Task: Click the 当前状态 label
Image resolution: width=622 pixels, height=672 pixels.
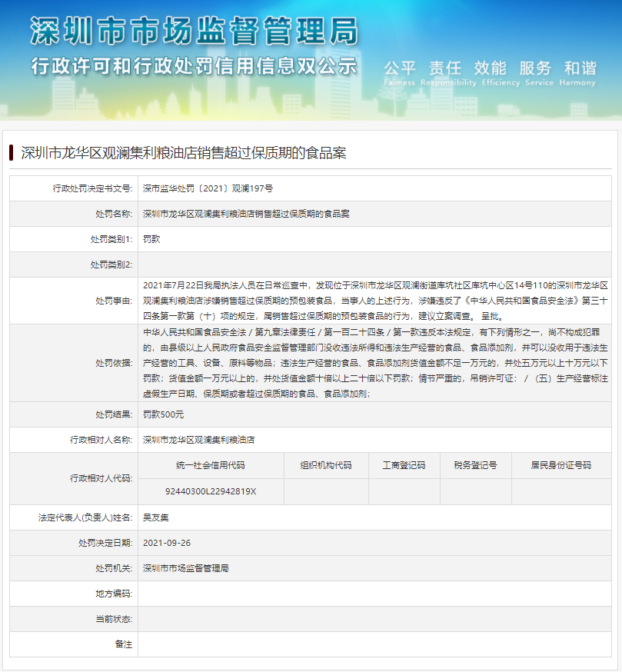Action: (114, 619)
